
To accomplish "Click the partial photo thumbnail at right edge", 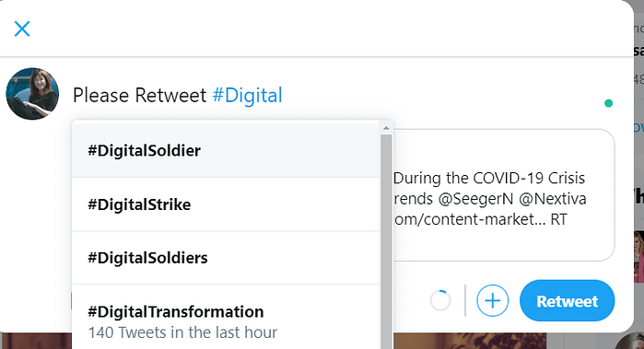I will (x=638, y=257).
